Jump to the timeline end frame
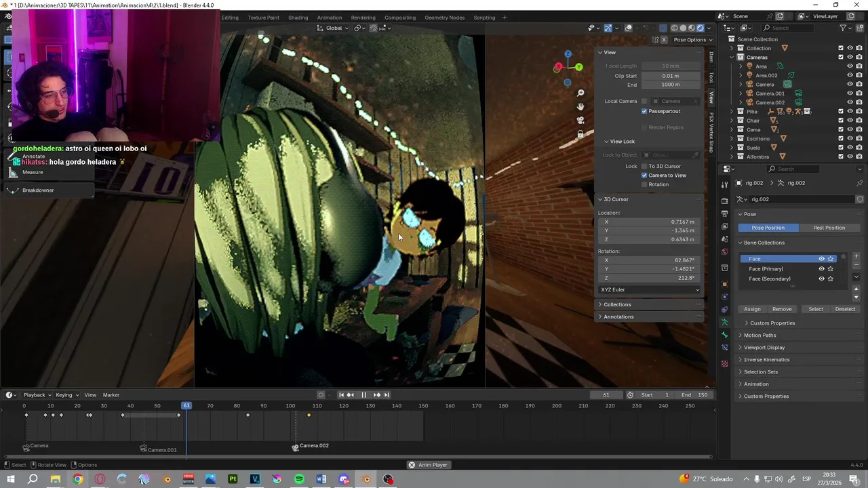868x488 pixels. [387, 394]
